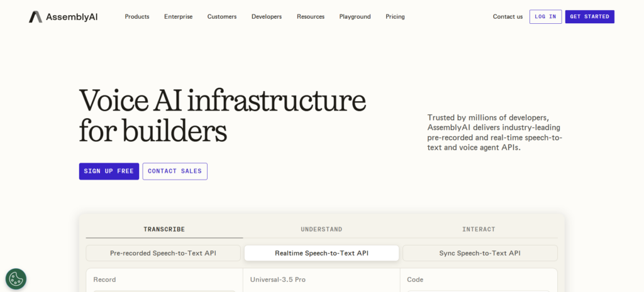Expand the Resources navigation menu
This screenshot has width=644, height=292.
[311, 17]
